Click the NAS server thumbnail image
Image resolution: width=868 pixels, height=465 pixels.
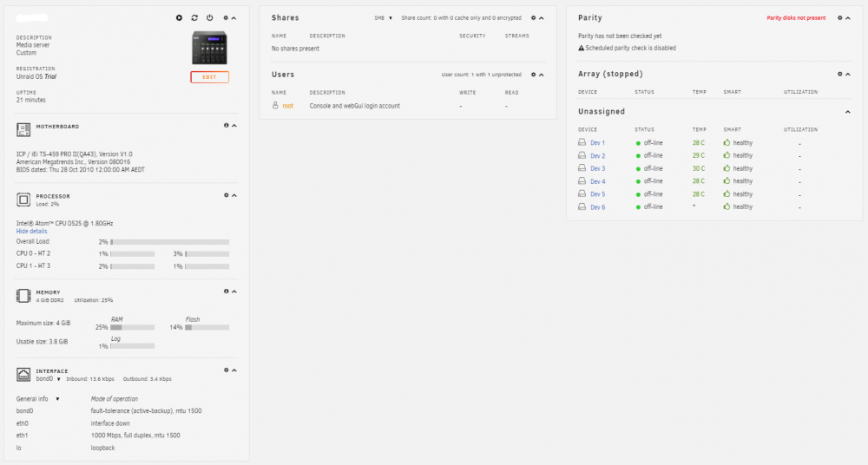[x=209, y=48]
